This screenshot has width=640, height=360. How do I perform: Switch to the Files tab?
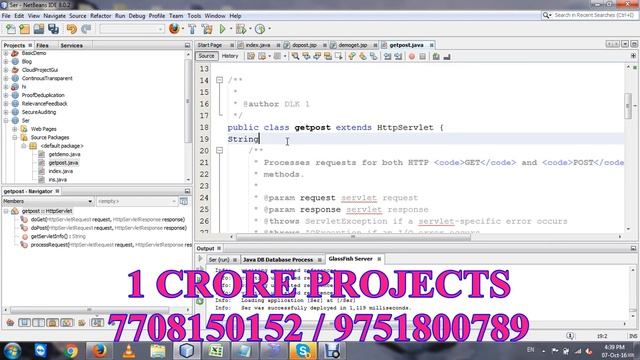click(x=42, y=45)
